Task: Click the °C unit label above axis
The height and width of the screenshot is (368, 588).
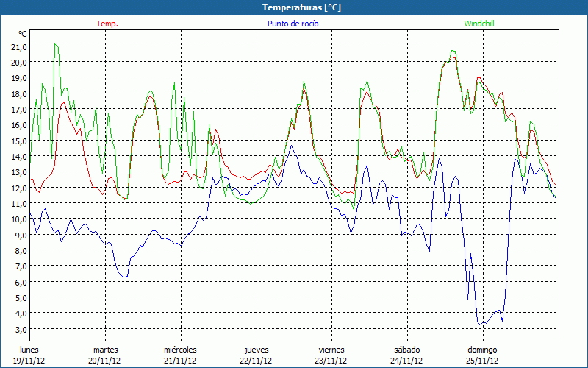Action: (x=23, y=34)
